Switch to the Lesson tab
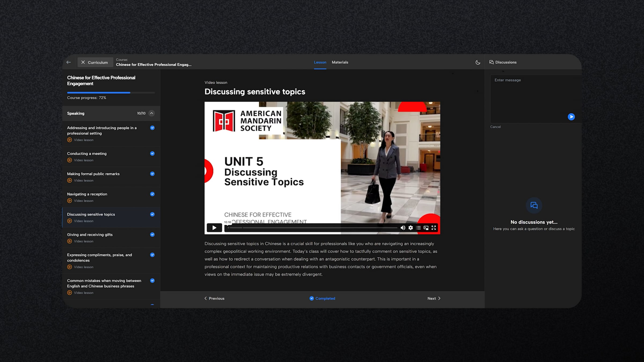 coord(320,62)
